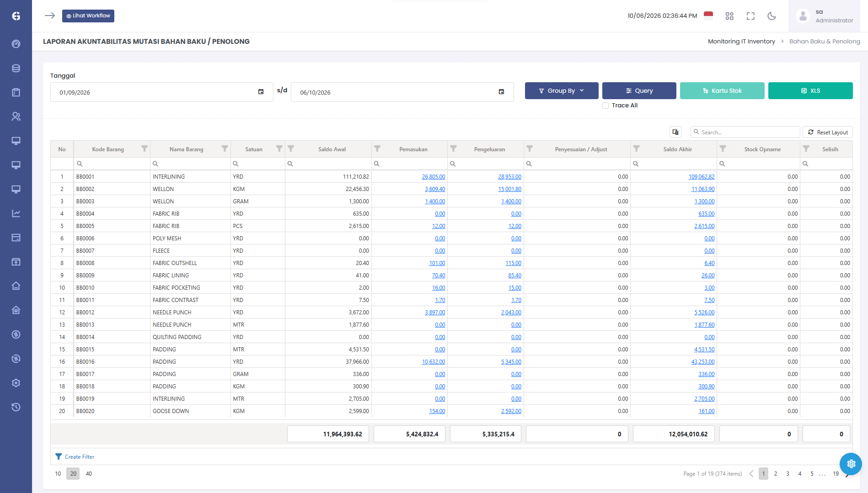Go to page 3 of results
This screenshot has width=868, height=493.
(x=788, y=474)
